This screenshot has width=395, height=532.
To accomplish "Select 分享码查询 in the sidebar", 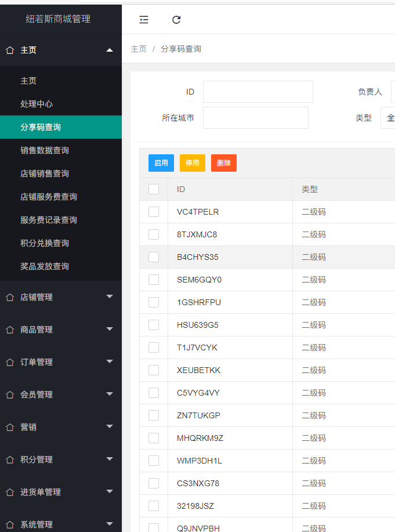I will (61, 127).
